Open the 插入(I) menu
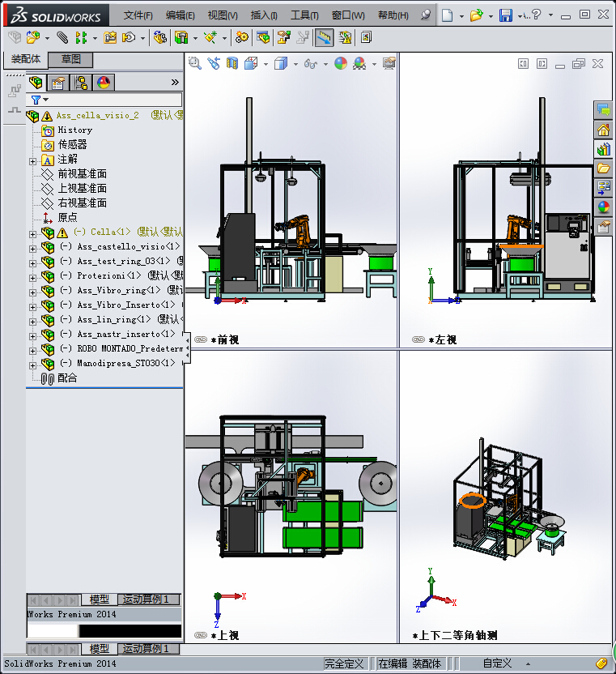Viewport: 616px width, 674px height. 264,15
